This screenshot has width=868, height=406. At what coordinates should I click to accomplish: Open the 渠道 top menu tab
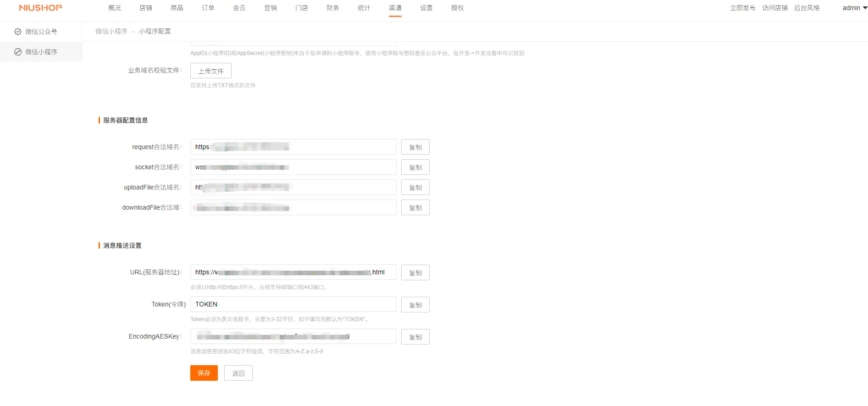tap(395, 8)
